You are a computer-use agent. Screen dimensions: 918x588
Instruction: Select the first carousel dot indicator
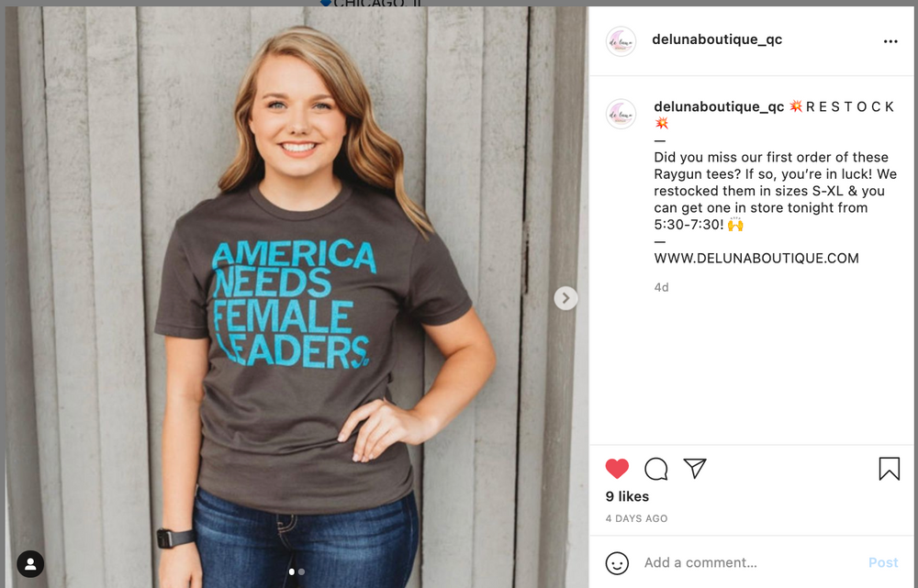[x=292, y=571]
